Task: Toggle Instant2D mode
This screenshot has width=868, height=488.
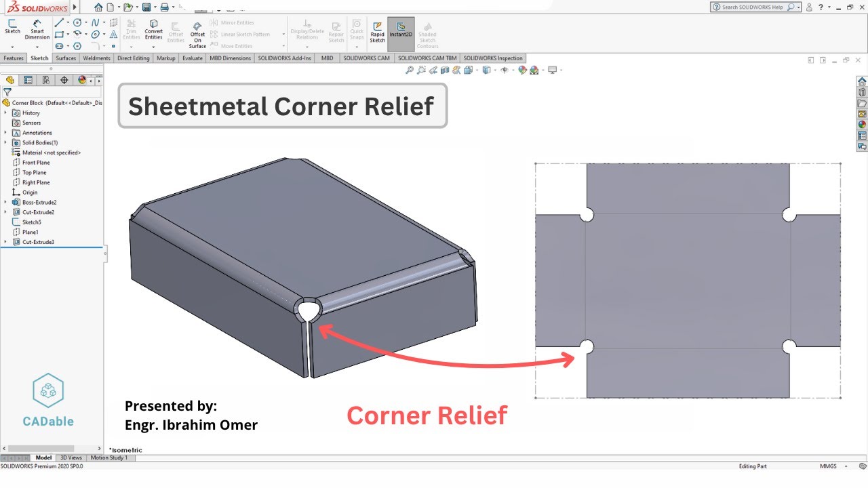Action: (399, 32)
